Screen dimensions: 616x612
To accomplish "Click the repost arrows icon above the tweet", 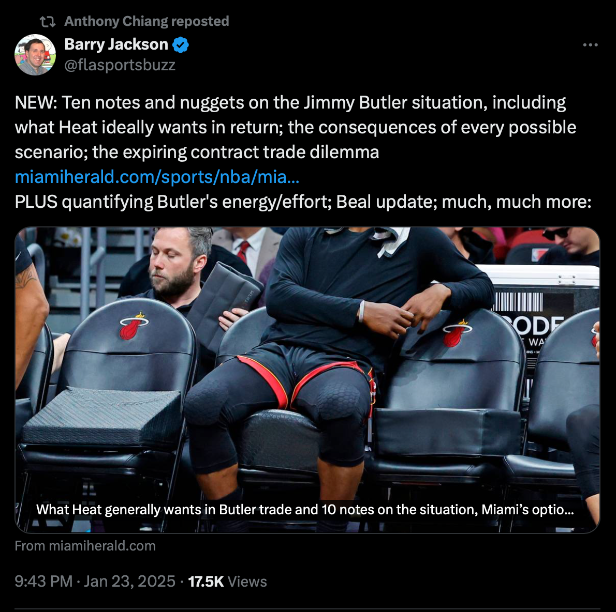I will pos(48,22).
